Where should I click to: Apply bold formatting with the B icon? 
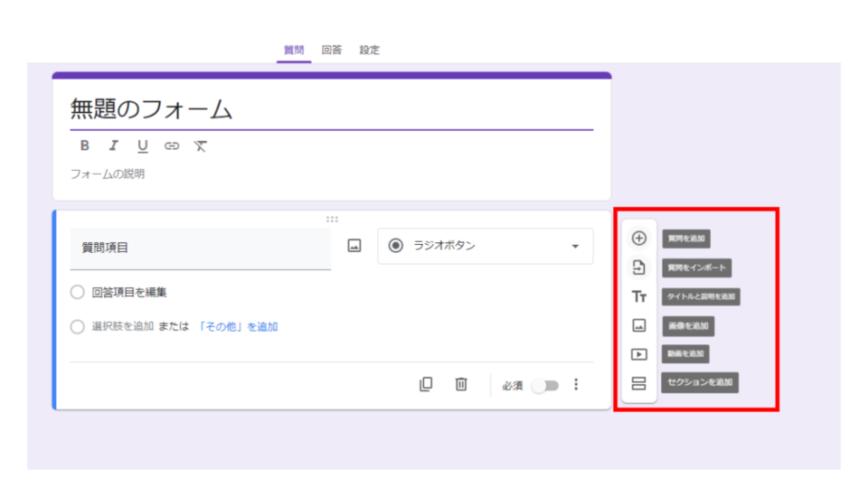(85, 145)
